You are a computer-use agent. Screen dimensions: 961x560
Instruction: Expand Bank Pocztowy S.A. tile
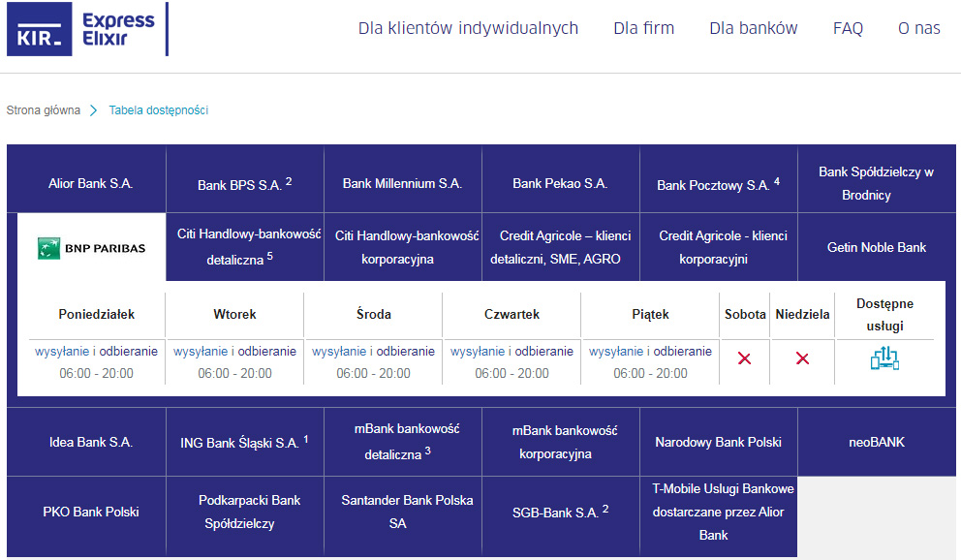tap(719, 179)
